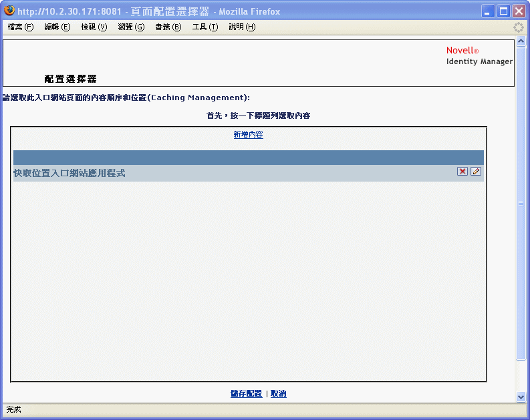This screenshot has width=530, height=420.
Task: Click the vertical scrollbar thumb
Action: (521, 204)
